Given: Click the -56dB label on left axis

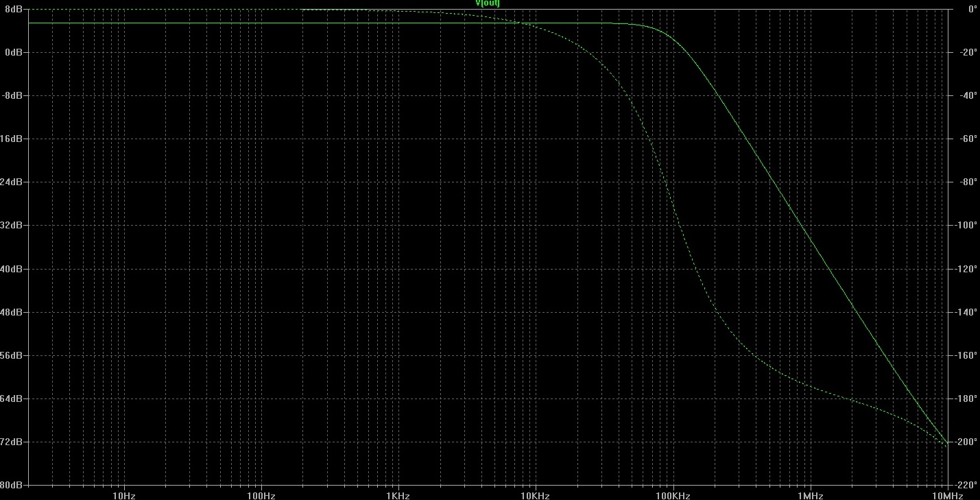Looking at the screenshot, I should tap(12, 355).
